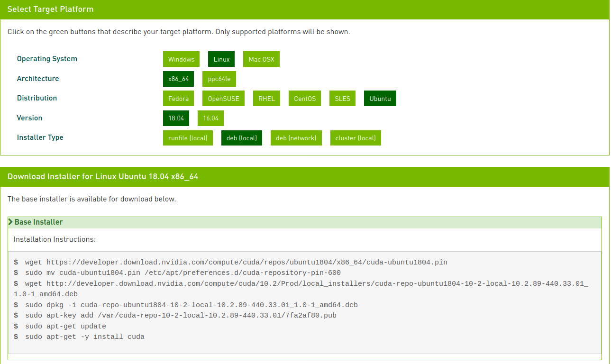Choose the OpenSUSE distribution
611x364 pixels.
coord(223,99)
